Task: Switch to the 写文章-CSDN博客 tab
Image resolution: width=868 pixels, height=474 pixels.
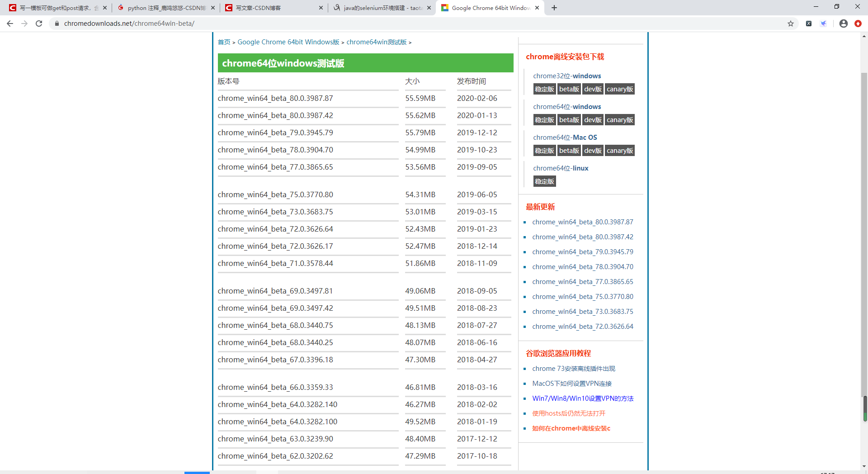Action: pos(274,8)
